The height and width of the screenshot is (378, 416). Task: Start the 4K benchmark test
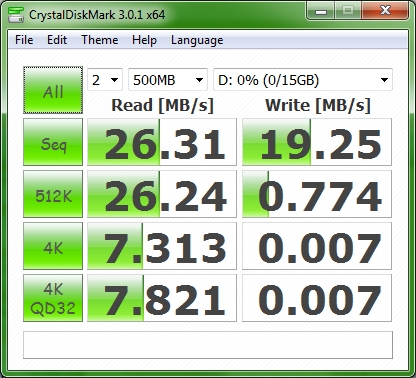(53, 246)
